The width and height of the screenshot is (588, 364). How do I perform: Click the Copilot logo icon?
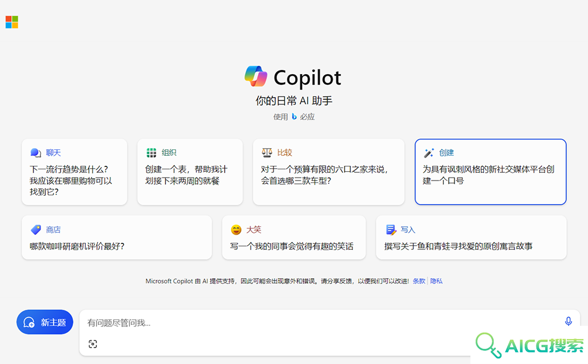point(256,76)
